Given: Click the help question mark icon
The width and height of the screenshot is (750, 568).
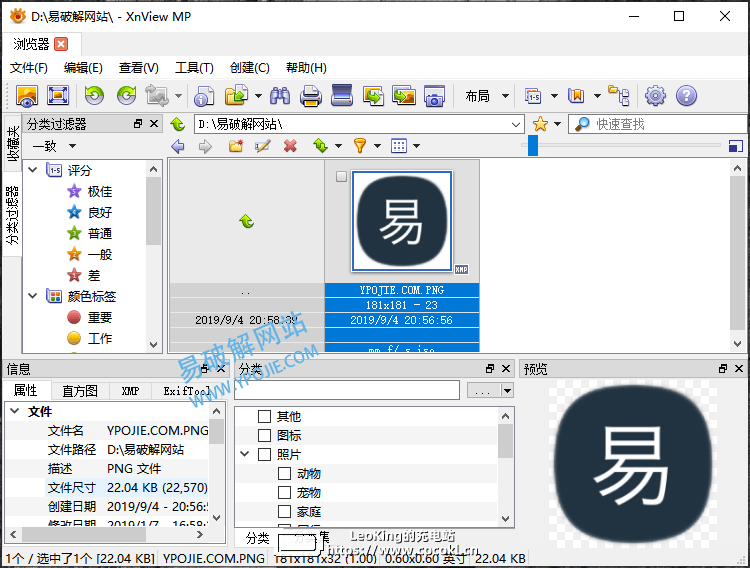Looking at the screenshot, I should 686,96.
